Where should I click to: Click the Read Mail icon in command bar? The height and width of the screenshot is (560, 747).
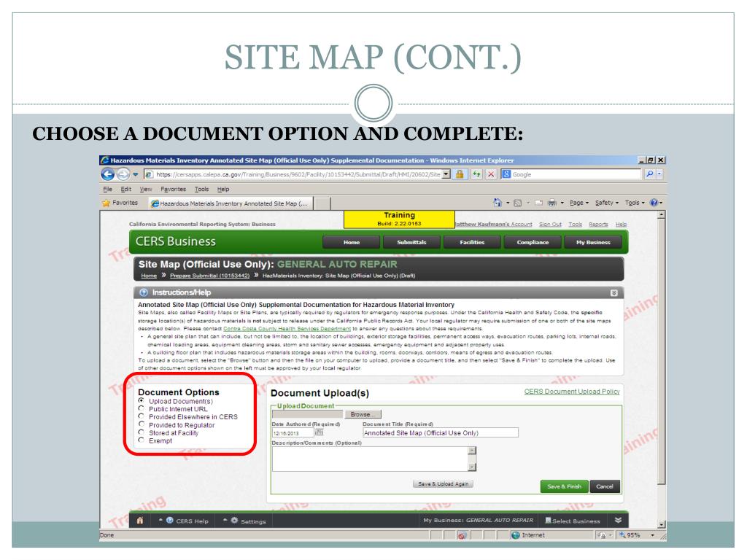[x=539, y=203]
